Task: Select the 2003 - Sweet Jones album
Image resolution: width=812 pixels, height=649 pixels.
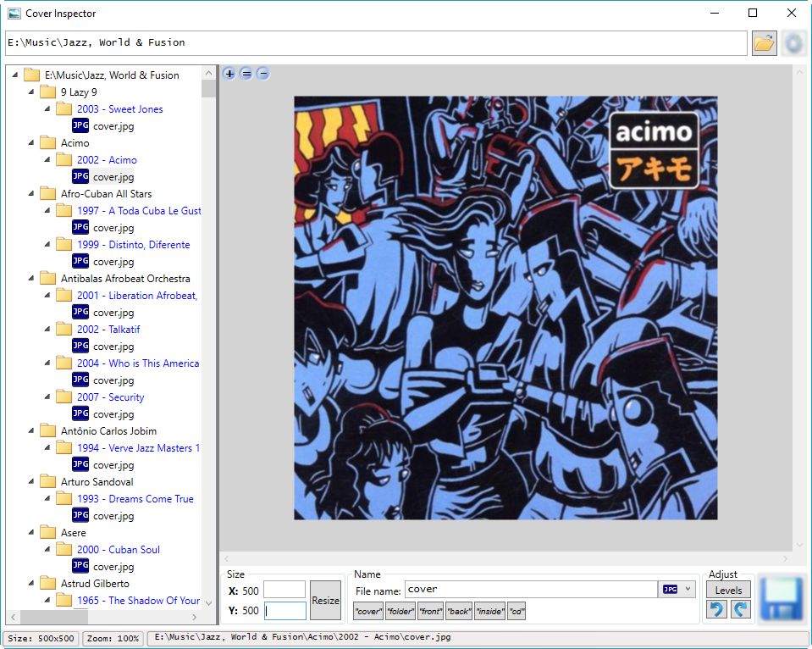Action: [x=119, y=108]
